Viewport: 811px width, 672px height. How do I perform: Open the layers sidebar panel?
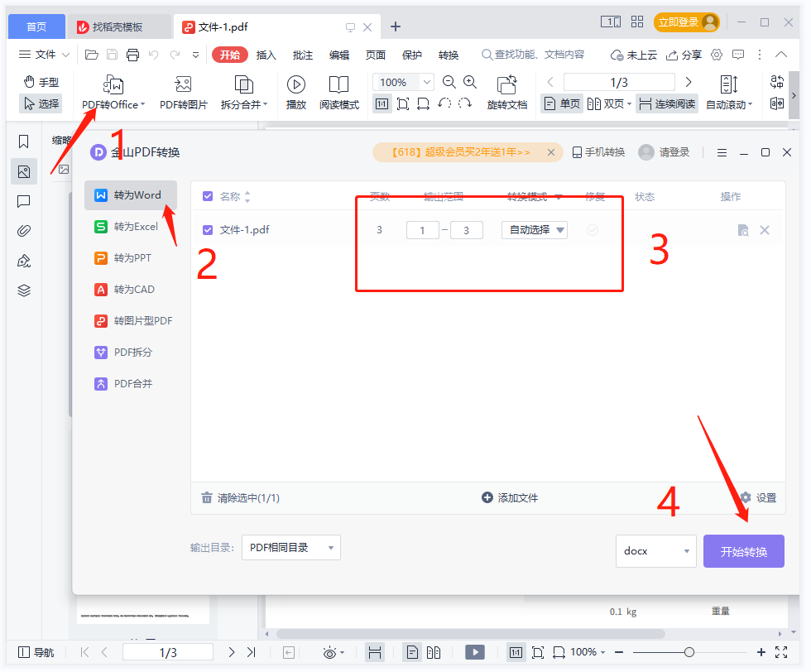pyautogui.click(x=24, y=290)
